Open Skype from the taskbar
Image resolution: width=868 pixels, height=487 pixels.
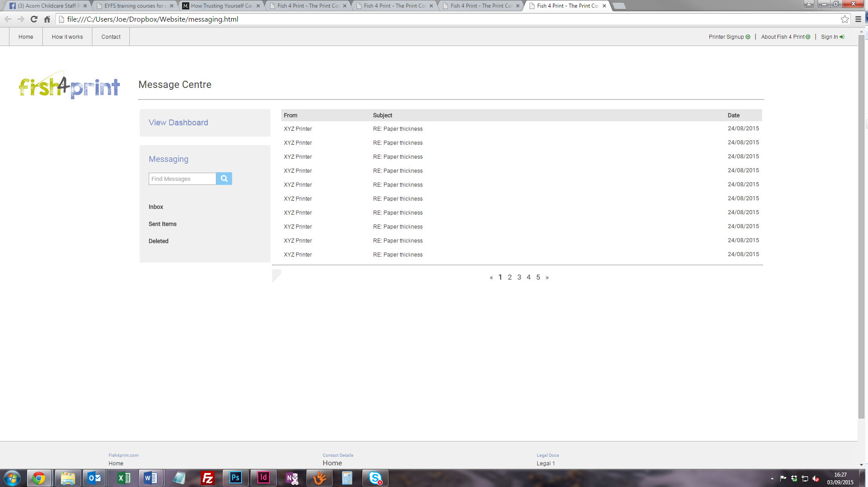pos(375,478)
